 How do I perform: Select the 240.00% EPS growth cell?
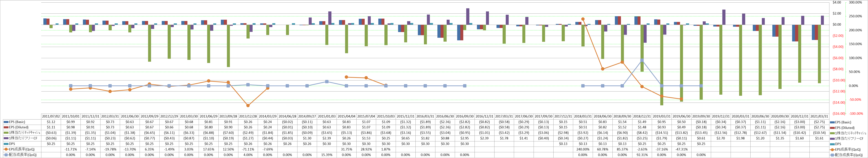(583, 149)
